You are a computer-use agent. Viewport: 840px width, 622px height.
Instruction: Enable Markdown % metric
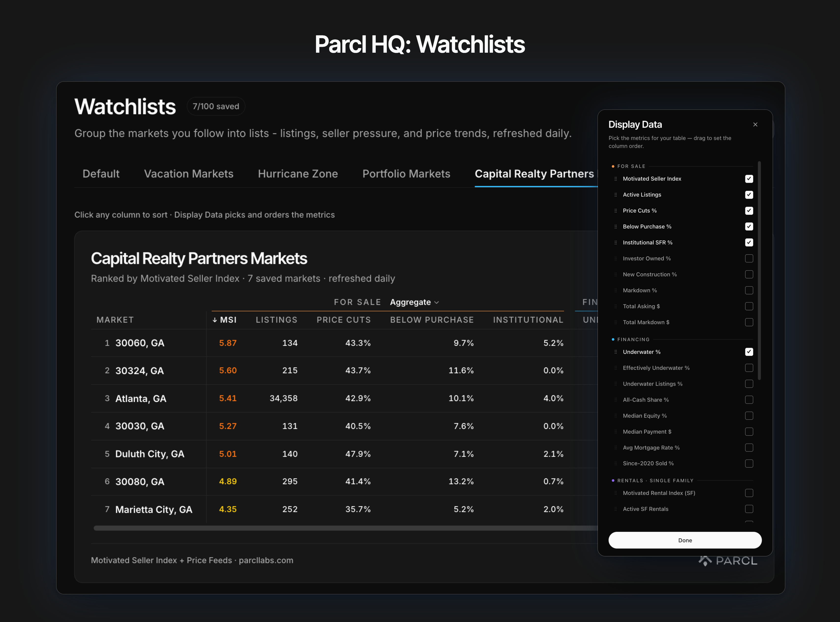[x=749, y=290]
